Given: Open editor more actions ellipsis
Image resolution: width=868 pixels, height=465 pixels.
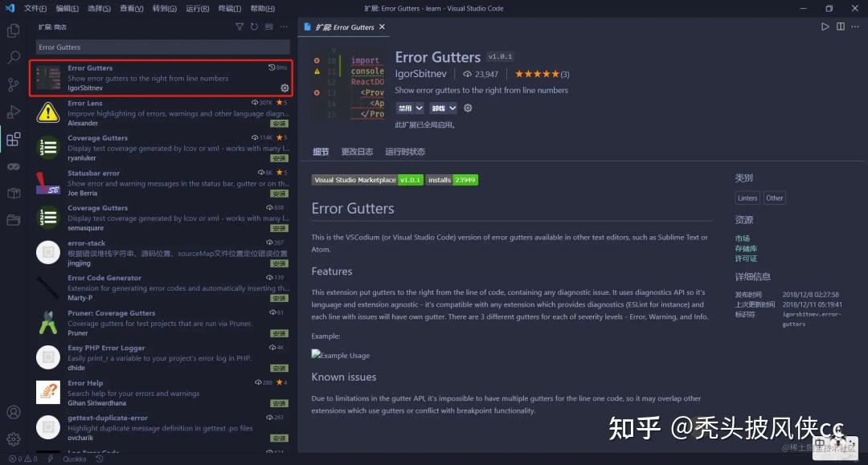Looking at the screenshot, I should (x=855, y=27).
